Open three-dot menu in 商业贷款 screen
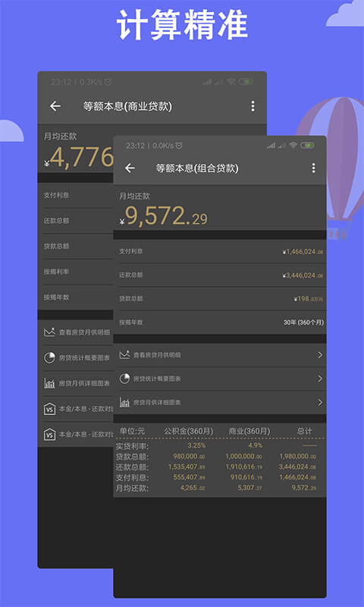Image resolution: width=364 pixels, height=607 pixels. [x=253, y=106]
